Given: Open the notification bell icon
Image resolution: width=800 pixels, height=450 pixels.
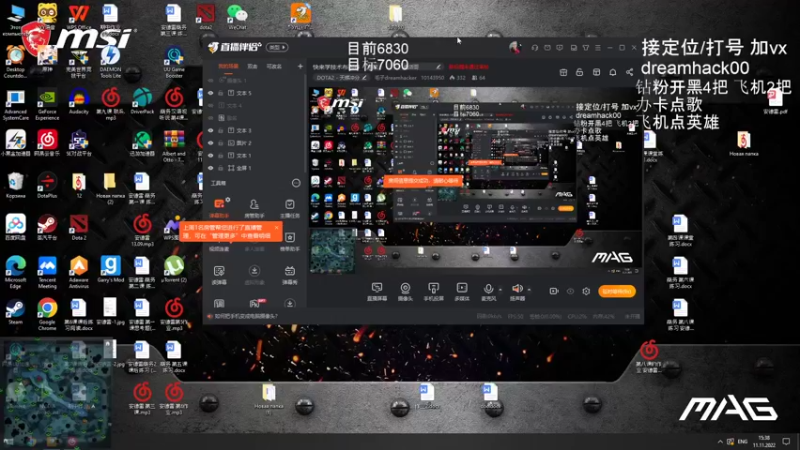Looking at the screenshot, I should pyautogui.click(x=612, y=72).
